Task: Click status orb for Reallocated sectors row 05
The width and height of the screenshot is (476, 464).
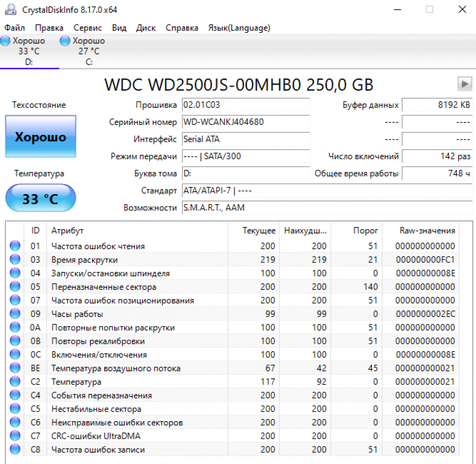Action: coord(15,287)
